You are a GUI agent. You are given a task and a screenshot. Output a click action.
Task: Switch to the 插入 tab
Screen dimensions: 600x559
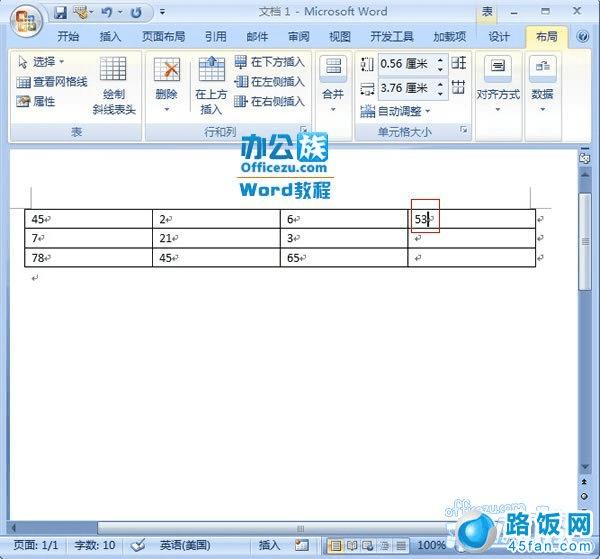pyautogui.click(x=110, y=37)
